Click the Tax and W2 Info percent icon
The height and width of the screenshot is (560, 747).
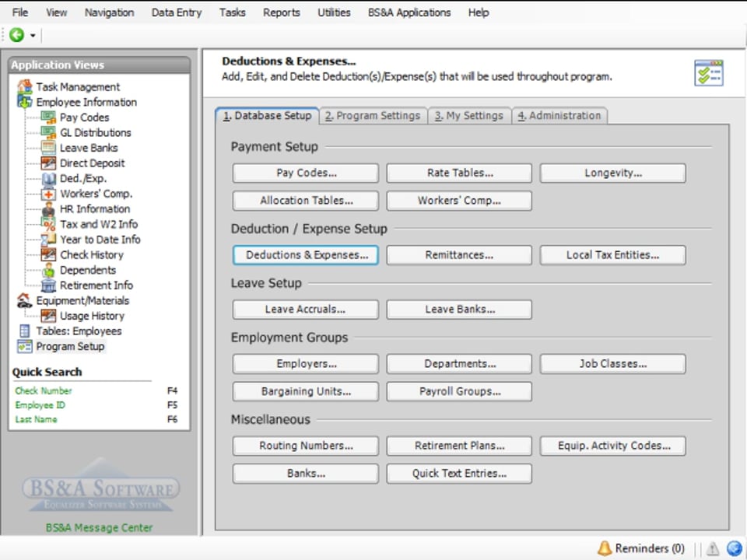[48, 224]
